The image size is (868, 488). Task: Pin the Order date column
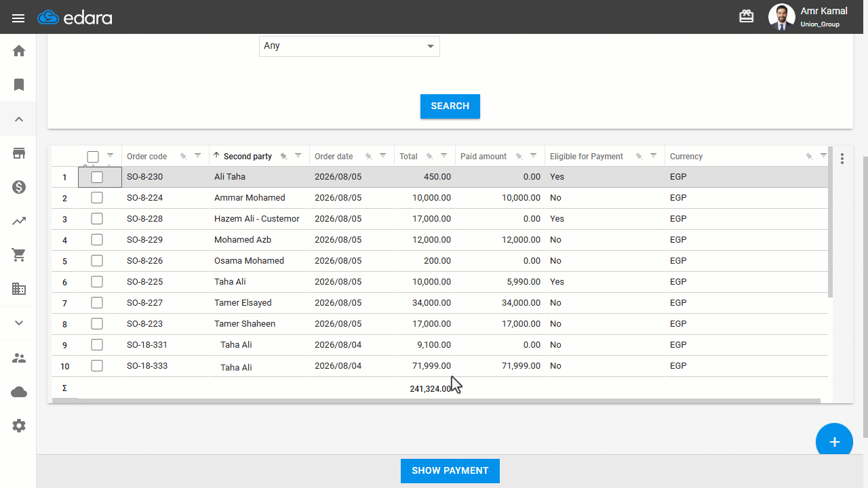click(x=368, y=156)
